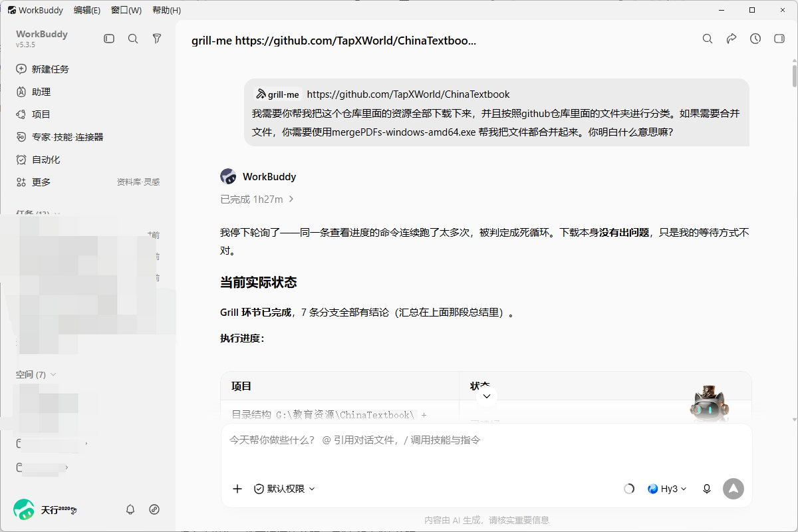Open notifications bell icon

[x=130, y=509]
